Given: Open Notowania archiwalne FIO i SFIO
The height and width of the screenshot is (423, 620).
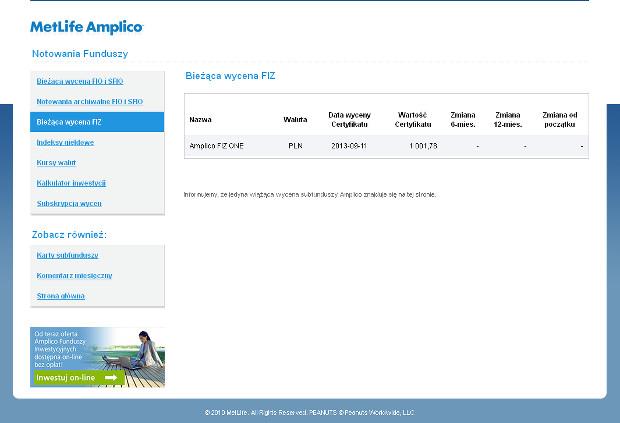Looking at the screenshot, I should click(90, 102).
